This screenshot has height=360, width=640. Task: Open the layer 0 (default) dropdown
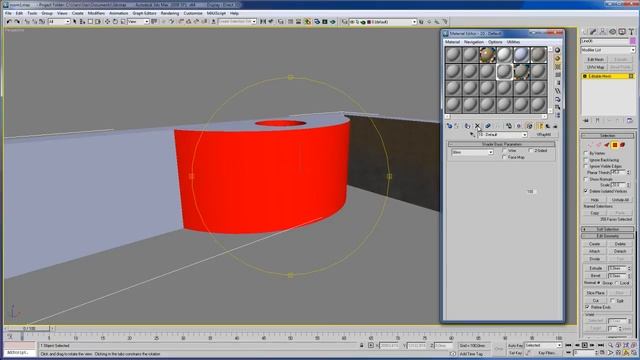click(383, 22)
